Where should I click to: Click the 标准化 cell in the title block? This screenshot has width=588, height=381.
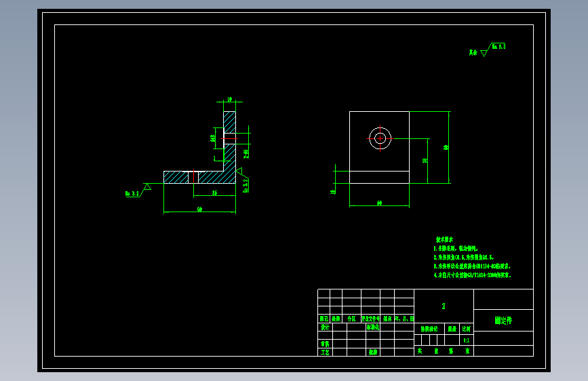tap(373, 327)
